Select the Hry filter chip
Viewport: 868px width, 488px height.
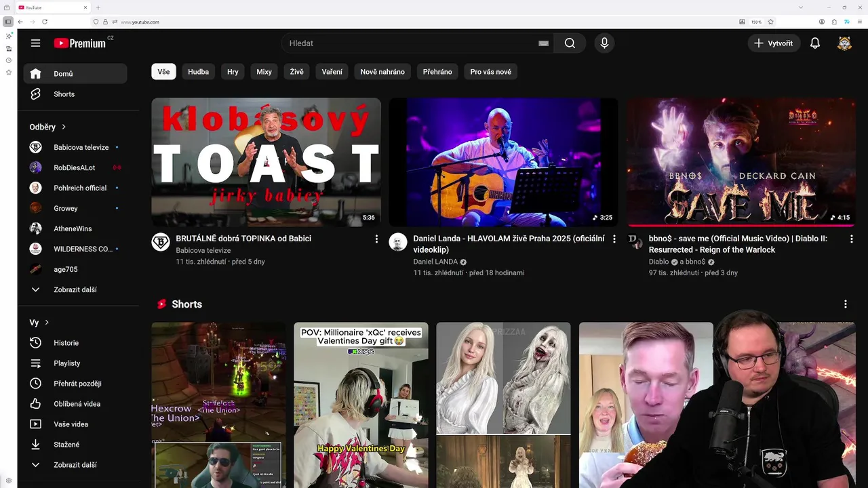point(233,72)
